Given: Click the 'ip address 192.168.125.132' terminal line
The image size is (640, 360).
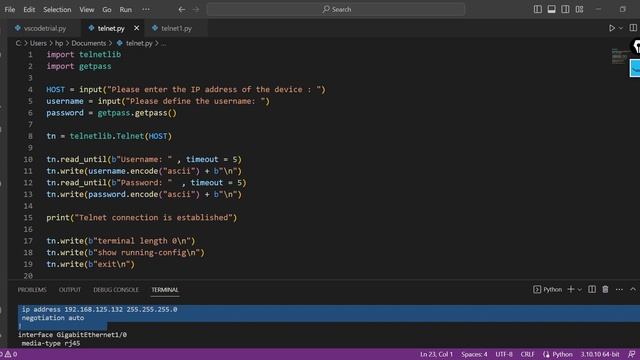Looking at the screenshot, I should tap(99, 309).
